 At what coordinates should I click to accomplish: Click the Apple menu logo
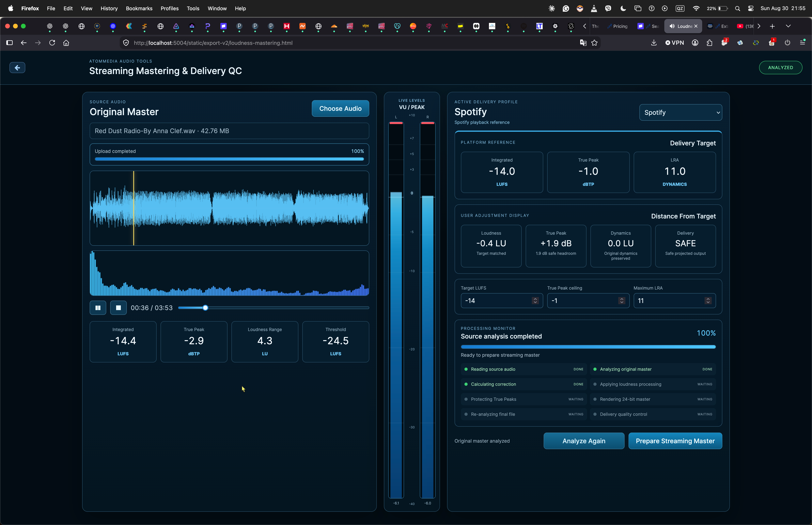(x=10, y=8)
